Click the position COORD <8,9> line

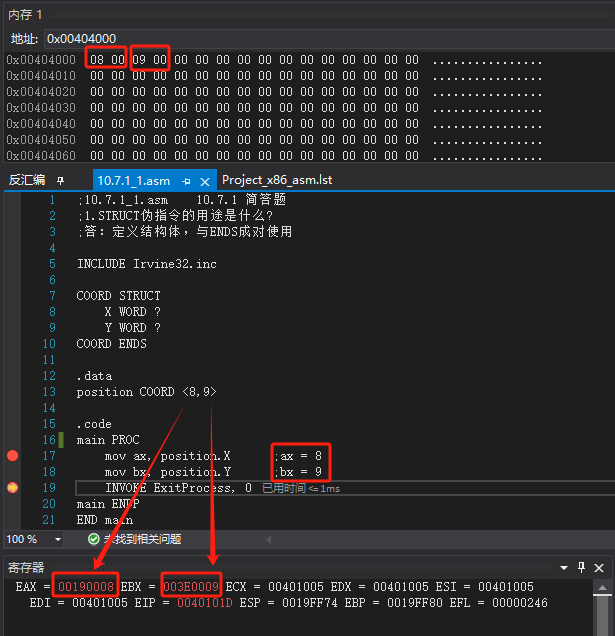click(146, 392)
